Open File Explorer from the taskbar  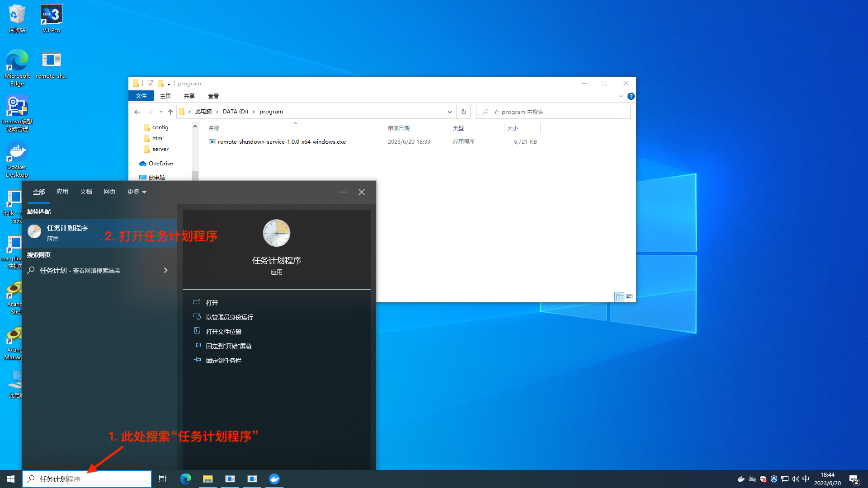208,479
